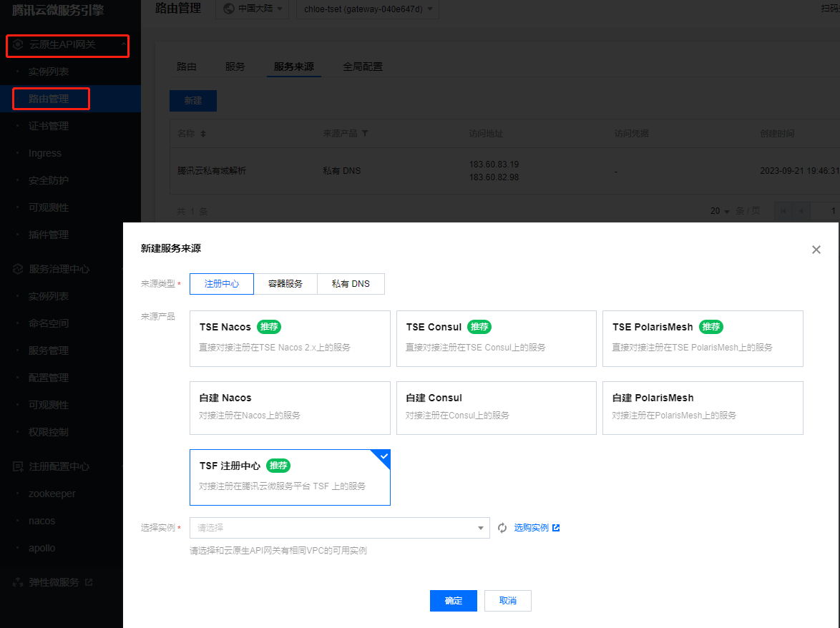
Task: Choose the TSE Consul source product card
Action: [496, 338]
